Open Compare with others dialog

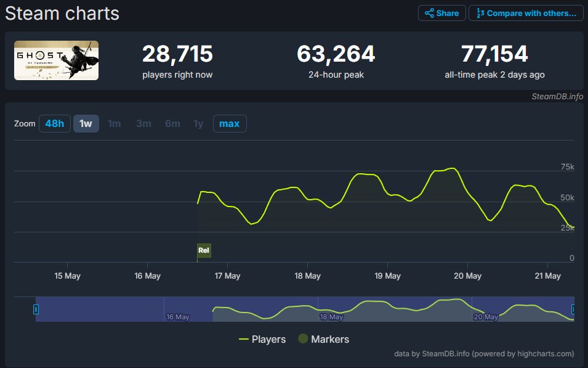click(526, 13)
